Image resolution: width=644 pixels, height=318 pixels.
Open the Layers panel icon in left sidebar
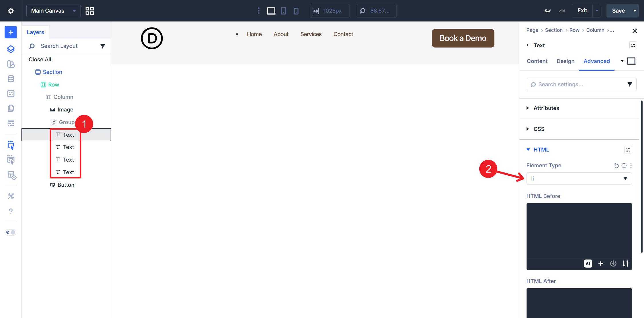click(11, 49)
